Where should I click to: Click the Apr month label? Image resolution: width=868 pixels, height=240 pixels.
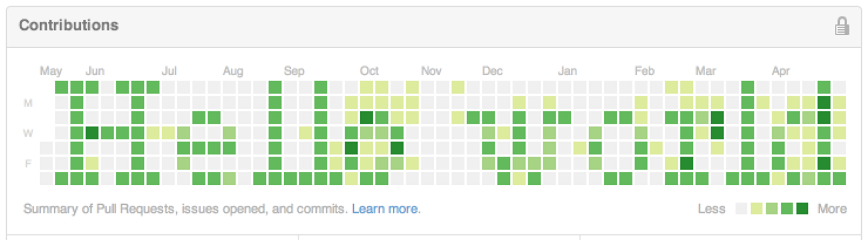(x=781, y=71)
